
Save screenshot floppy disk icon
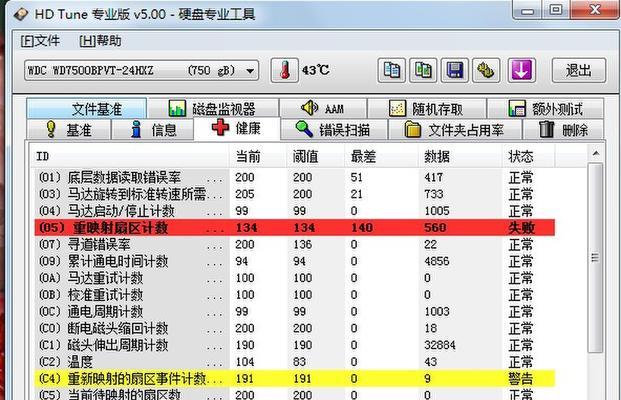click(455, 70)
